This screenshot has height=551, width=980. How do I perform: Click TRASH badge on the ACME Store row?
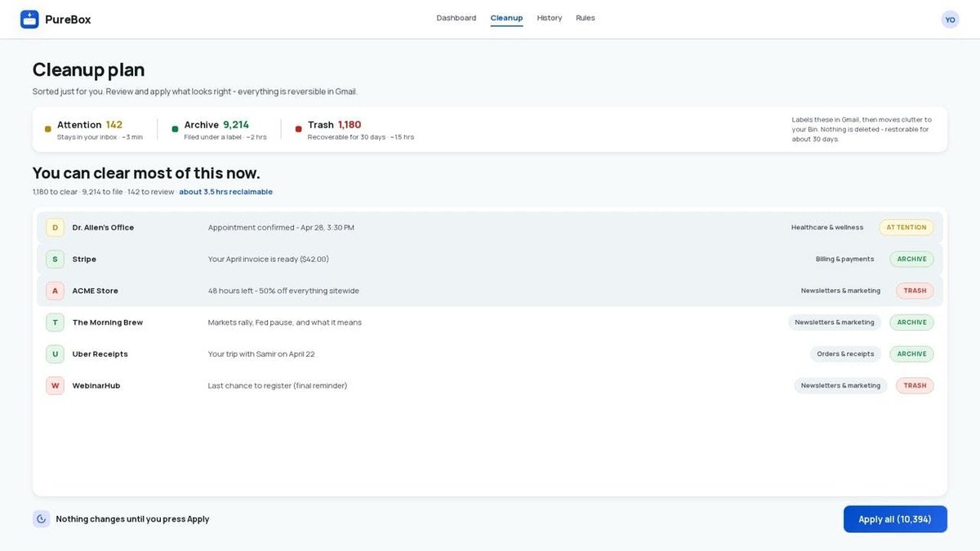click(x=915, y=291)
